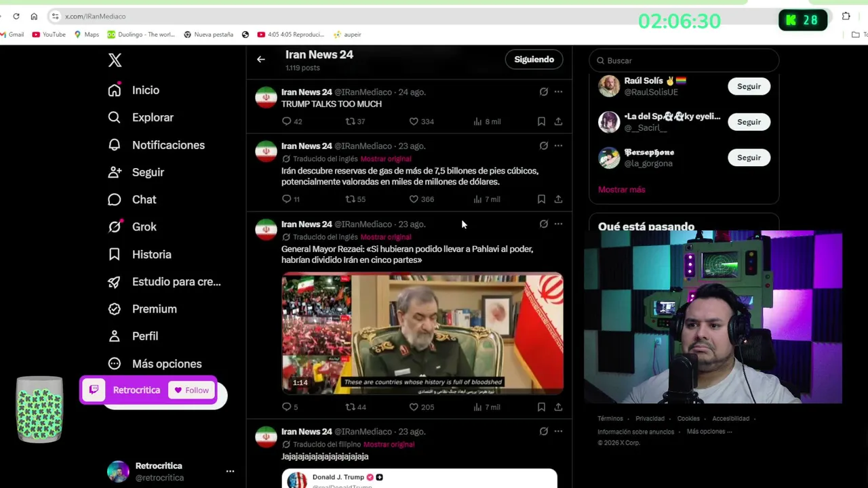Toggle the Siguiendo button for Iran News 24
This screenshot has height=488, width=868.
pos(534,60)
